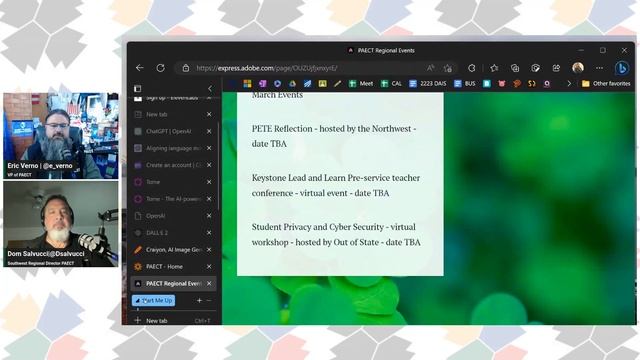Open the Other favorites folder
The width and height of the screenshot is (640, 360).
click(x=606, y=84)
